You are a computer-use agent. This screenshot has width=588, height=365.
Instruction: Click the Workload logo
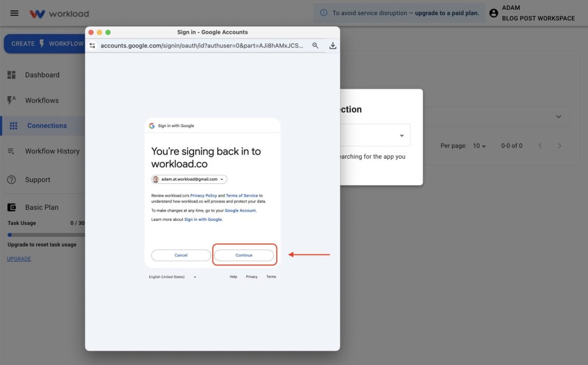59,14
